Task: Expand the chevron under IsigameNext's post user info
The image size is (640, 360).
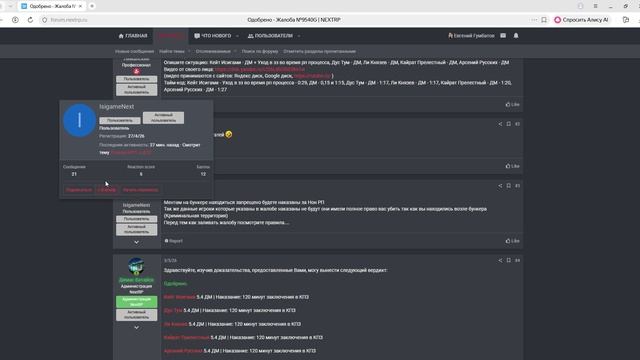Action: pyautogui.click(x=136, y=242)
